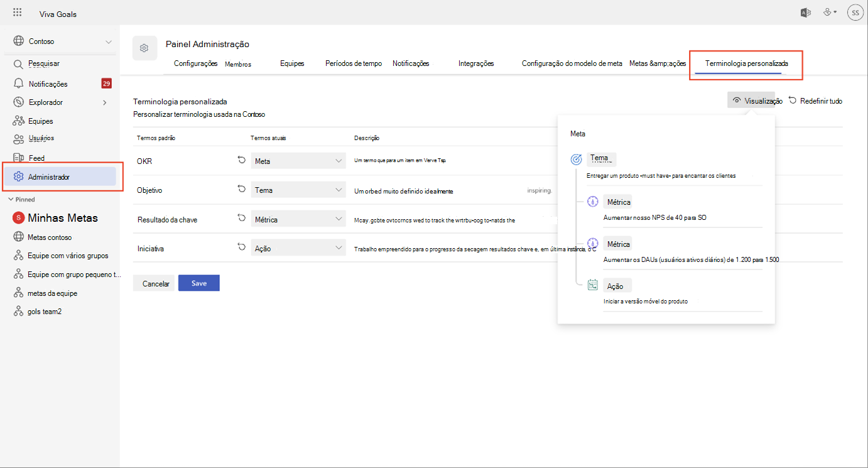This screenshot has width=868, height=468.
Task: Open Equipe com vários grupos
Action: pos(68,256)
